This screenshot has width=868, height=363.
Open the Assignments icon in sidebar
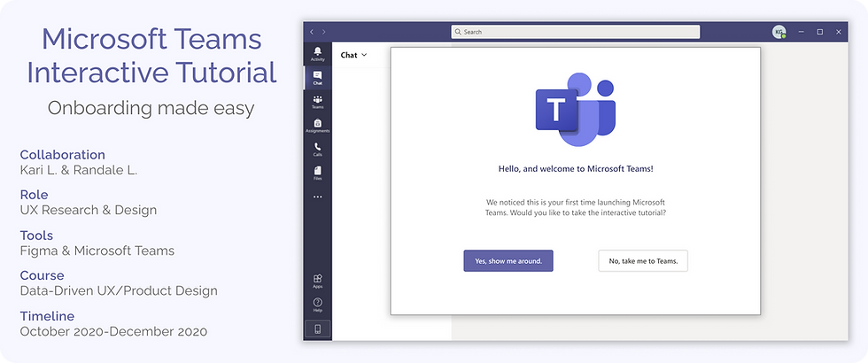318,126
